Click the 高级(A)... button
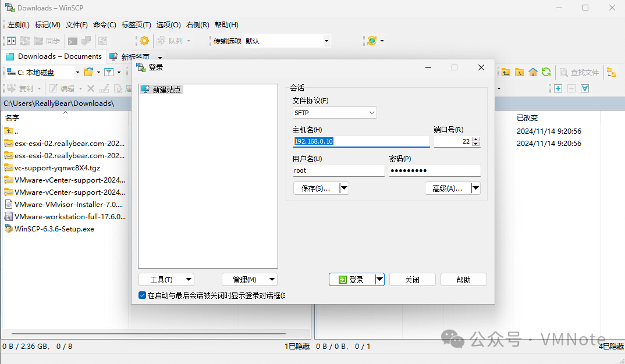This screenshot has height=364, width=625. point(448,188)
